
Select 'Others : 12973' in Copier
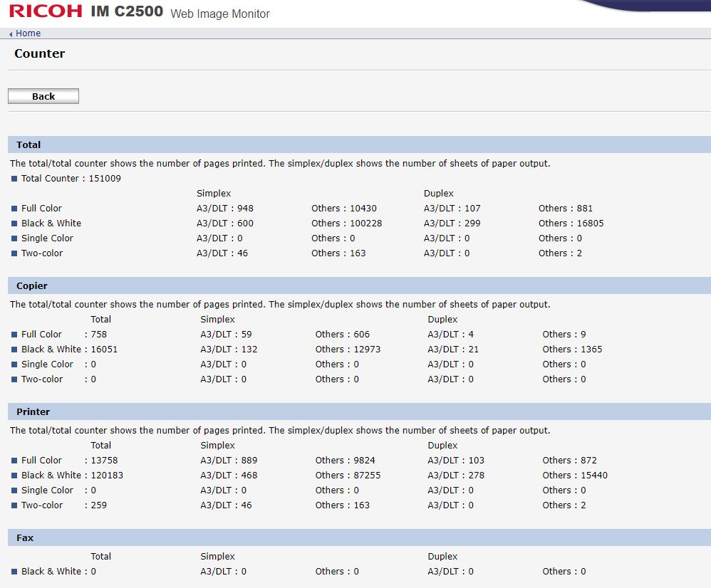click(x=348, y=349)
